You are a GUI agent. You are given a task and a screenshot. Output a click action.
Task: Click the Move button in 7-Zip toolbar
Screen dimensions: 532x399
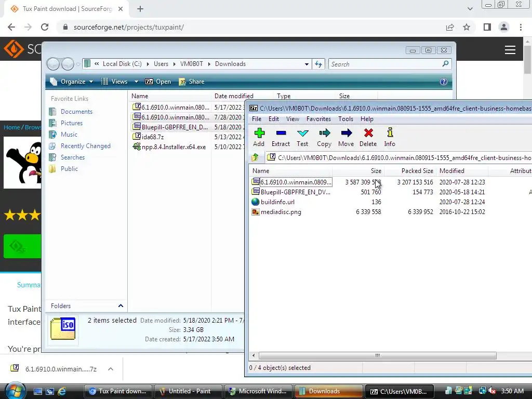click(x=346, y=137)
